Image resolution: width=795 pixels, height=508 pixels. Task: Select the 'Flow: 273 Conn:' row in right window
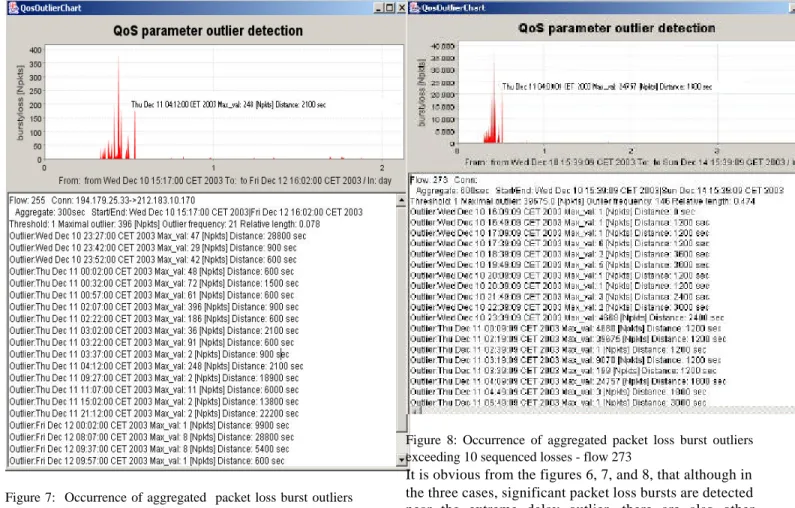(444, 179)
